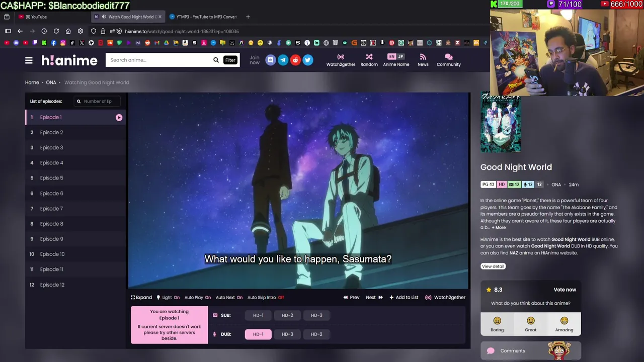Screen dimensions: 644x362
Task: Open the Comments section button
Action: pos(531,351)
